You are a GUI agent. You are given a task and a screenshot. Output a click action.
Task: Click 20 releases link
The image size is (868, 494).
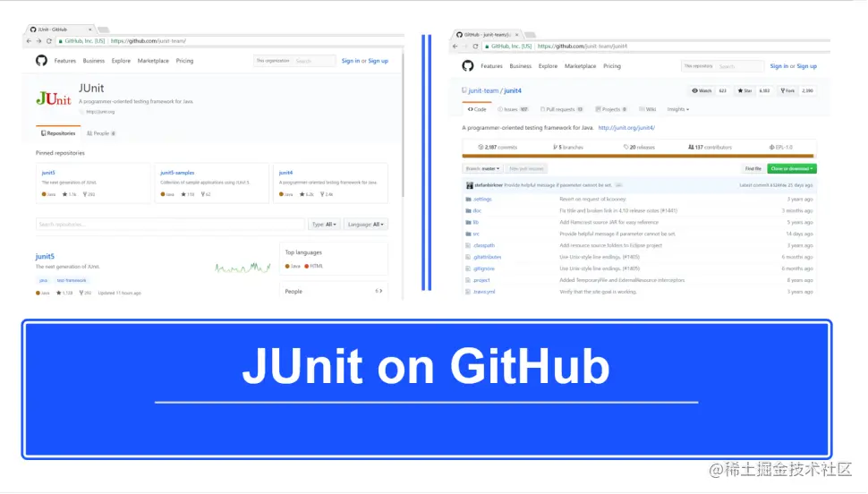click(640, 148)
